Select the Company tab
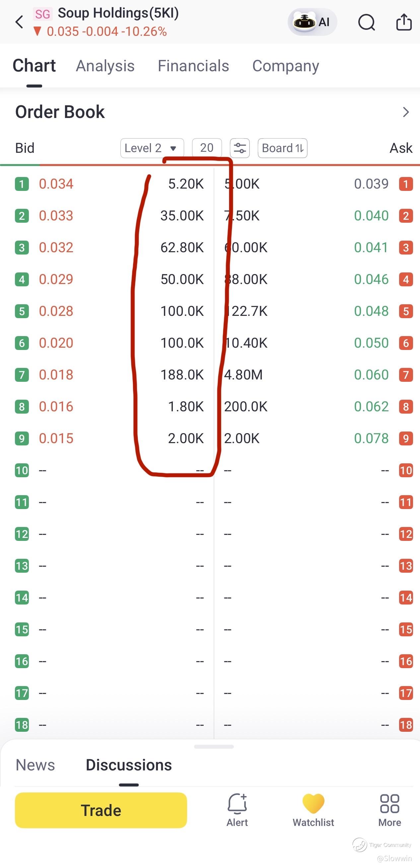This screenshot has height=868, width=420. [x=286, y=66]
